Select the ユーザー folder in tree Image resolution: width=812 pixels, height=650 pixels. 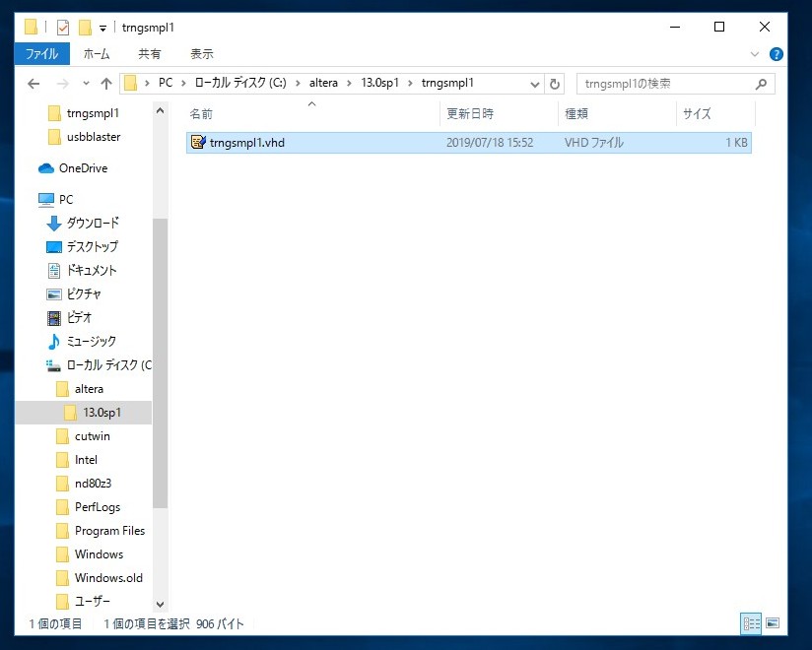pyautogui.click(x=84, y=602)
